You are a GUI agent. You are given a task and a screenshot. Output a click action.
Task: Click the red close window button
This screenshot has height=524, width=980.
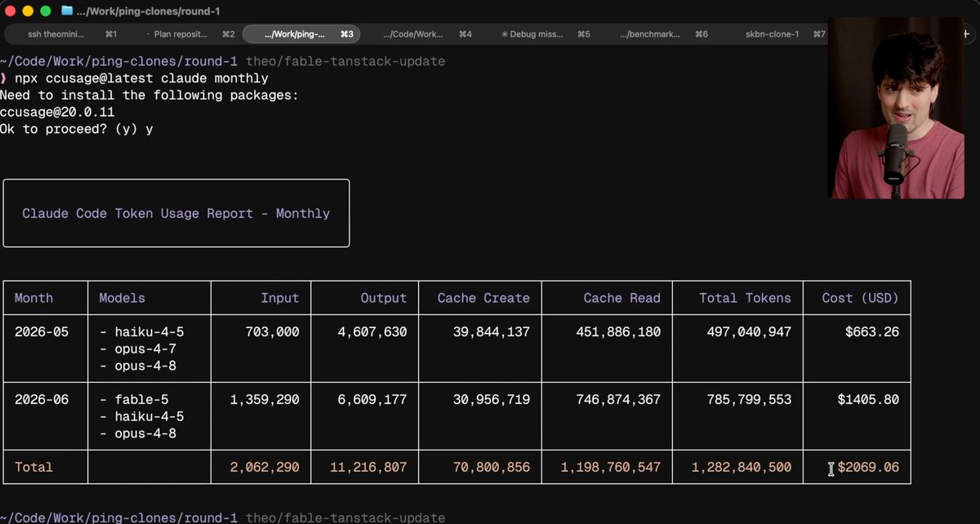tap(11, 11)
